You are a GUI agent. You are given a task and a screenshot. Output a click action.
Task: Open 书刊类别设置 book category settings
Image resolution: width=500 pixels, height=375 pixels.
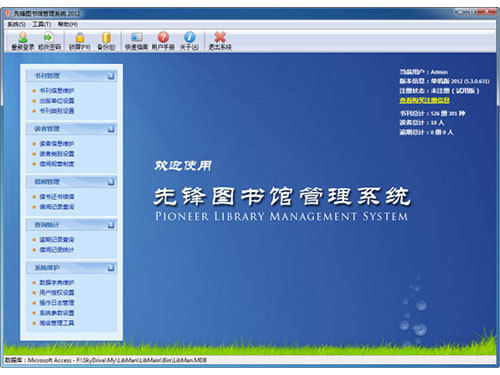click(57, 111)
